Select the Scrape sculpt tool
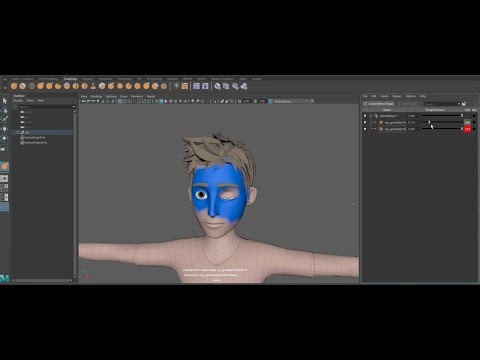Viewport: 480px width, 360px height. tap(111, 86)
